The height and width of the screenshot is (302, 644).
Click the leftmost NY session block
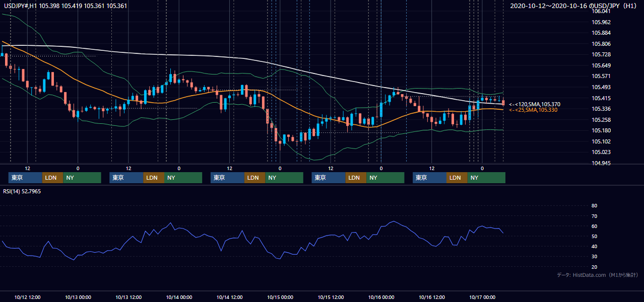82,178
